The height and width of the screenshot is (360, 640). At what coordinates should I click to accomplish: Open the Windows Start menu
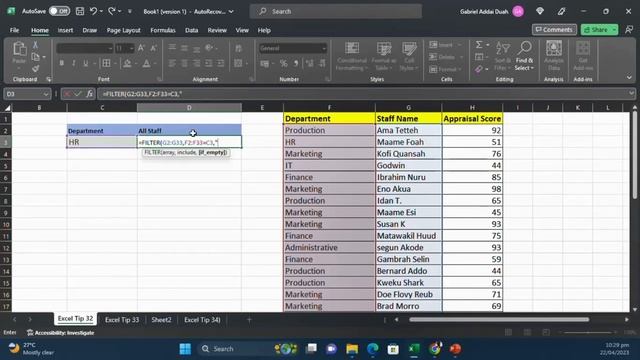point(185,349)
